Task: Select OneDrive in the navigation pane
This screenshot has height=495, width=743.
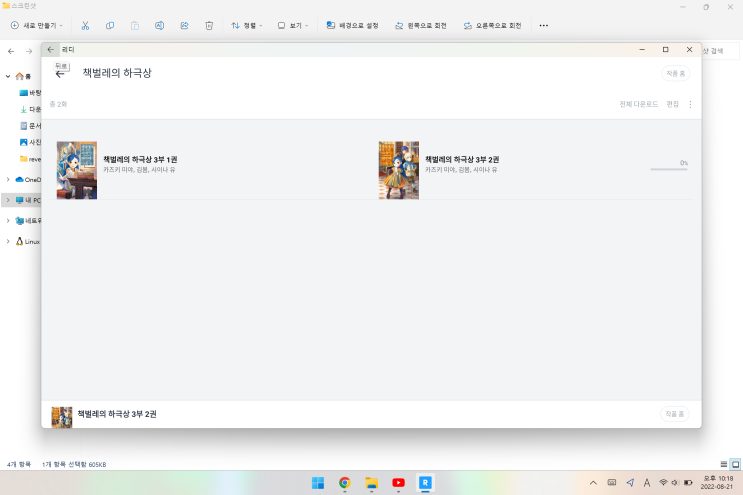Action: pos(28,180)
